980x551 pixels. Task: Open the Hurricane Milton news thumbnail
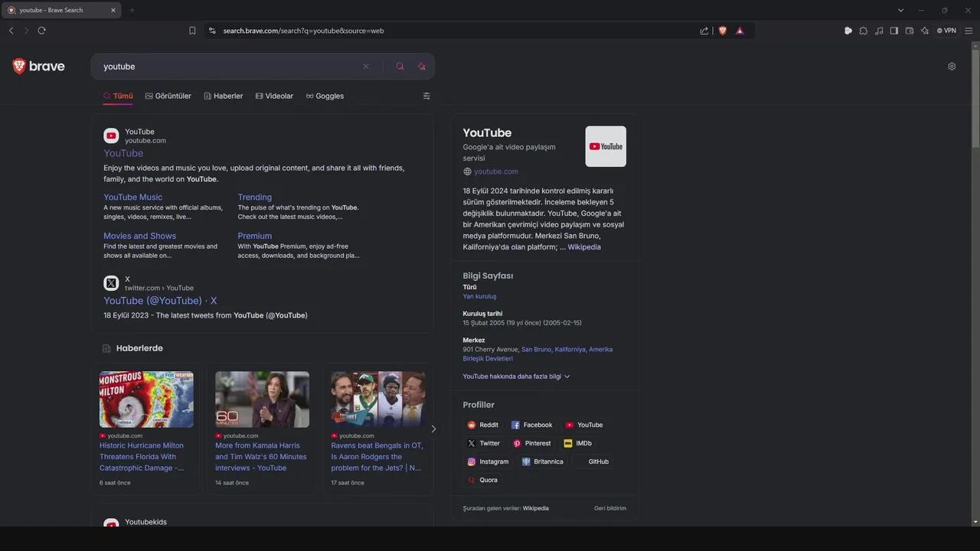coord(146,399)
